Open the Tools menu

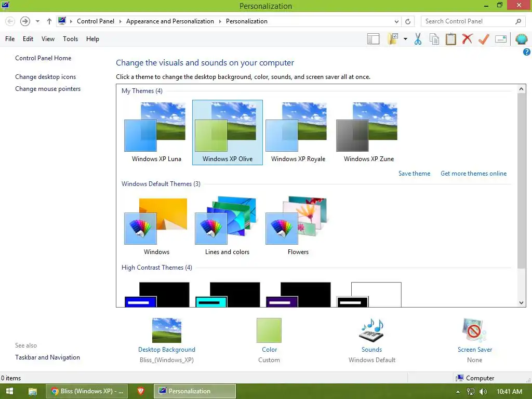pyautogui.click(x=70, y=39)
